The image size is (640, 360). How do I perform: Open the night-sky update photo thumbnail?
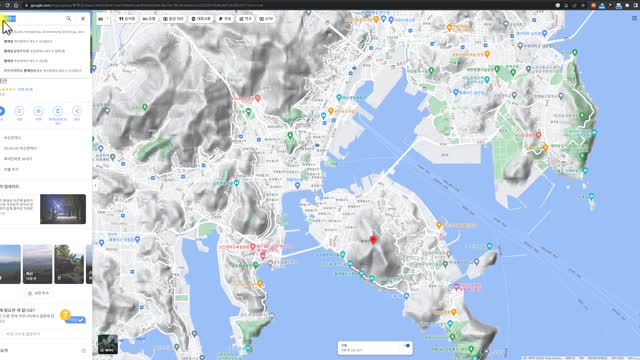coord(63,209)
